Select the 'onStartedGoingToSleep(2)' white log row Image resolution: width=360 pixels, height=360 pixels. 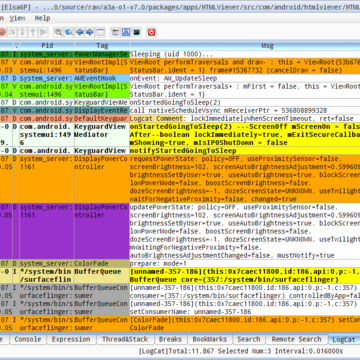click(x=245, y=102)
